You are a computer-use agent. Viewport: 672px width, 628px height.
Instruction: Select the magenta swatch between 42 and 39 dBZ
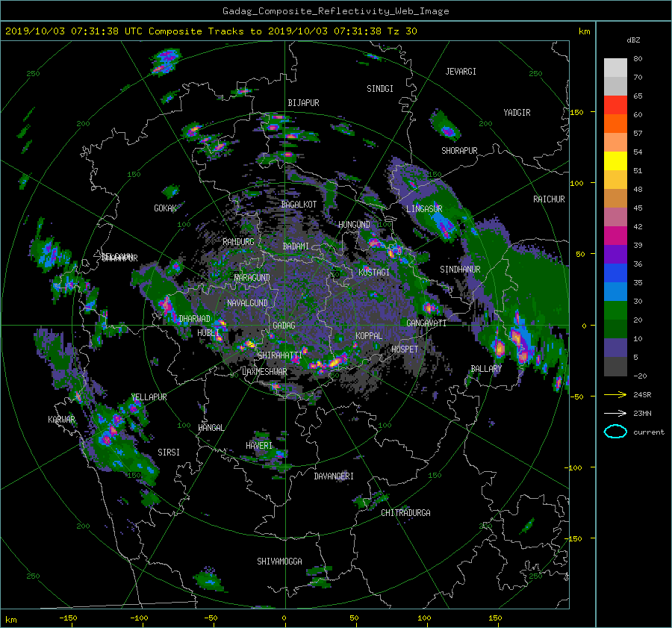(615, 235)
